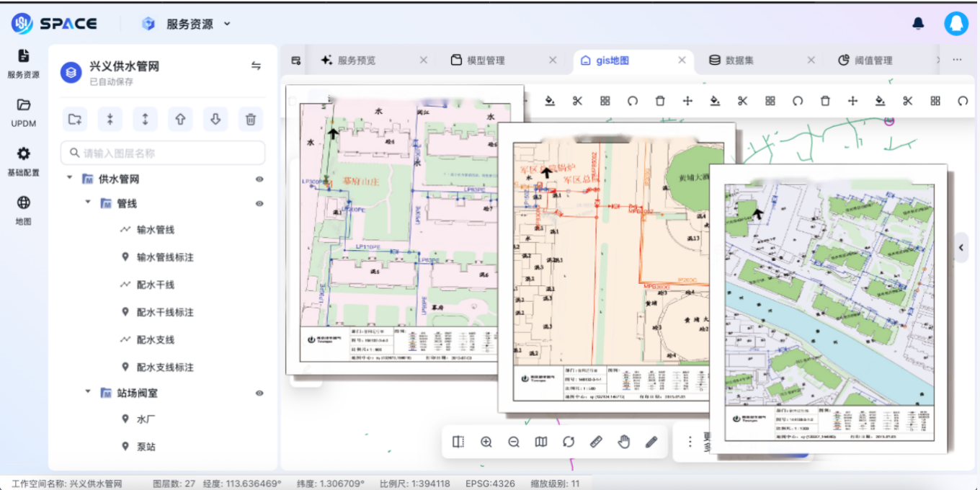Click the refresh map icon

(569, 442)
